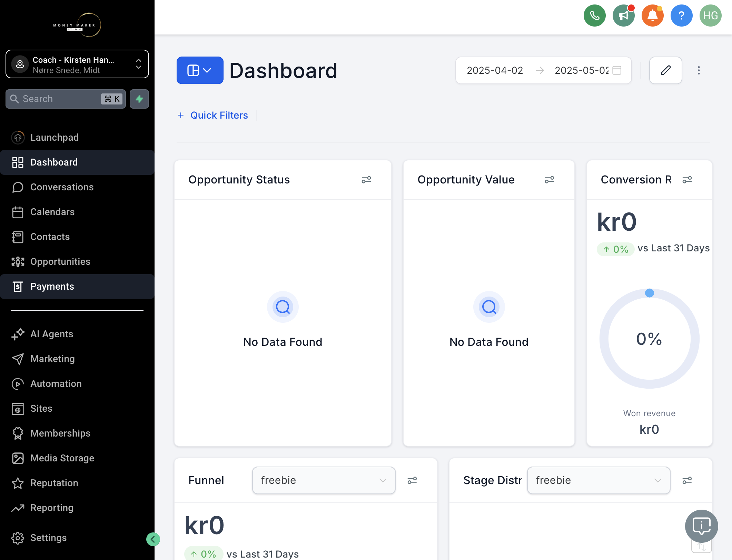The image size is (732, 560).
Task: Open Reporting in sidebar
Action: click(77, 508)
